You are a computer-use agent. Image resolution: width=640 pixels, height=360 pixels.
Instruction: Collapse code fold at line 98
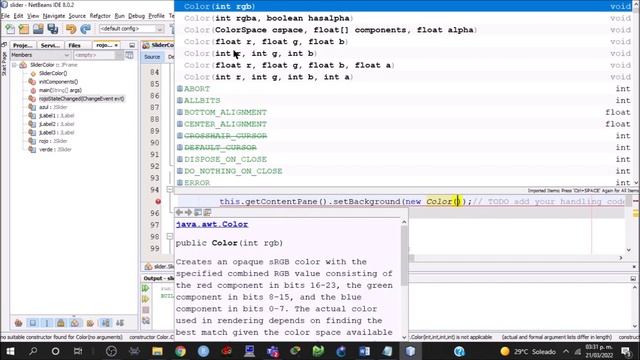tap(170, 236)
